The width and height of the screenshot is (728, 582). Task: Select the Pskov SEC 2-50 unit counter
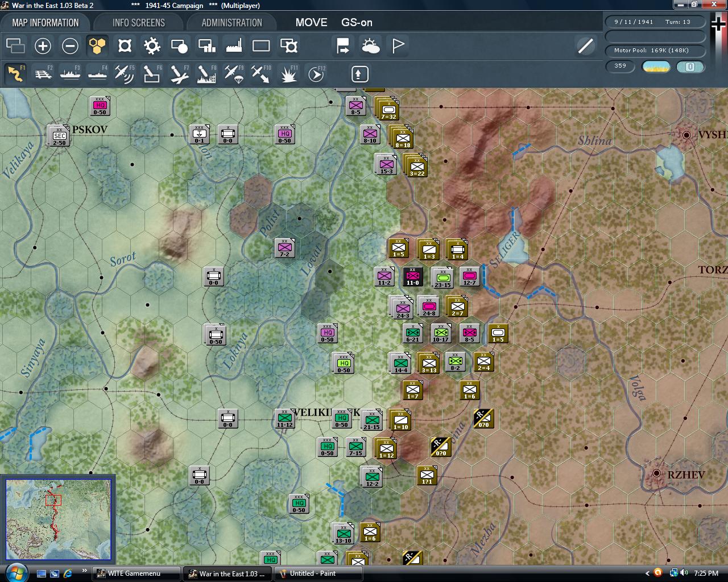59,136
